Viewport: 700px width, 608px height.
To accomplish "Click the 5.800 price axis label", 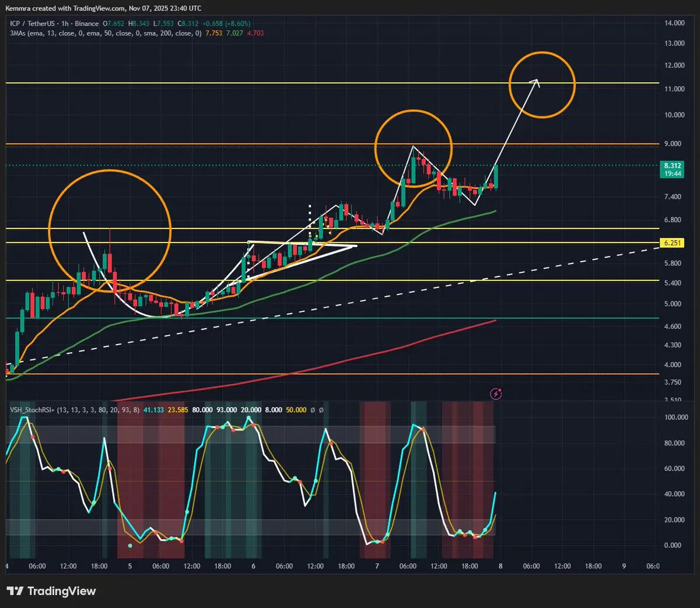I will (673, 263).
